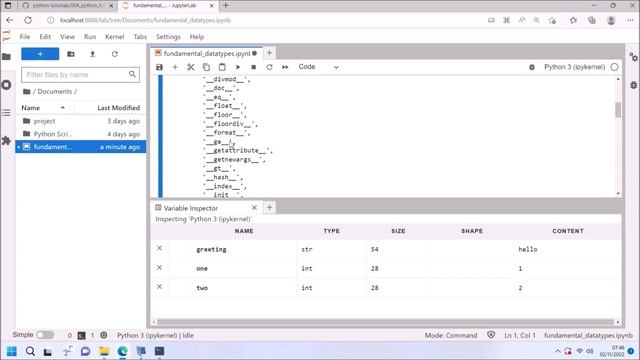Open the cell type Code dropdown
The height and width of the screenshot is (360, 640).
318,67
